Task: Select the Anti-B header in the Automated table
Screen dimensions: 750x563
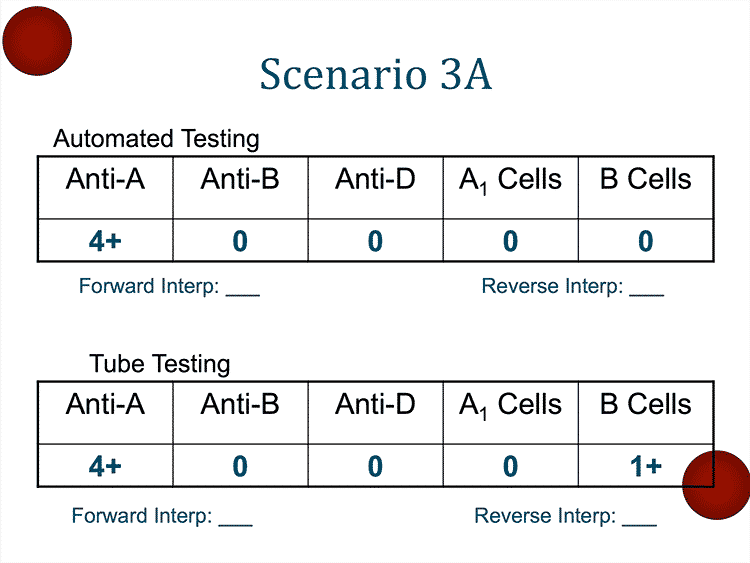Action: [x=240, y=180]
